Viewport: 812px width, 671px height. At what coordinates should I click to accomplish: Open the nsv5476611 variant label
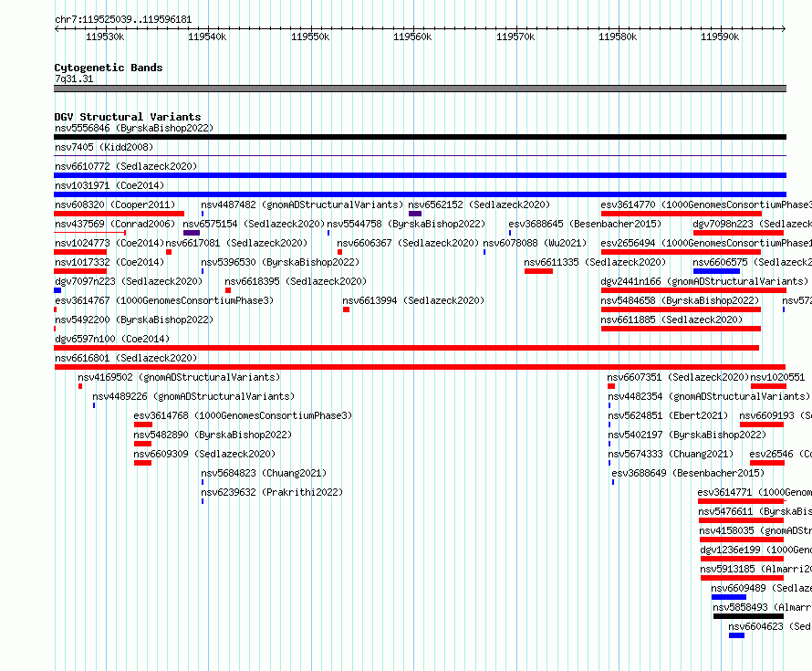point(755,511)
